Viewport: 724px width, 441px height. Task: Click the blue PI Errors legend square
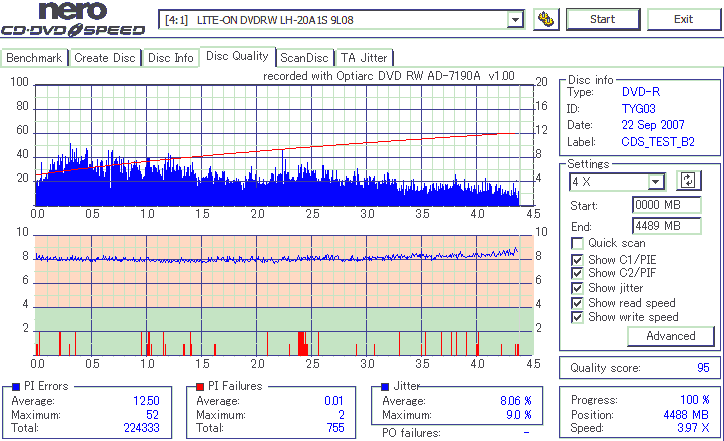(16, 387)
